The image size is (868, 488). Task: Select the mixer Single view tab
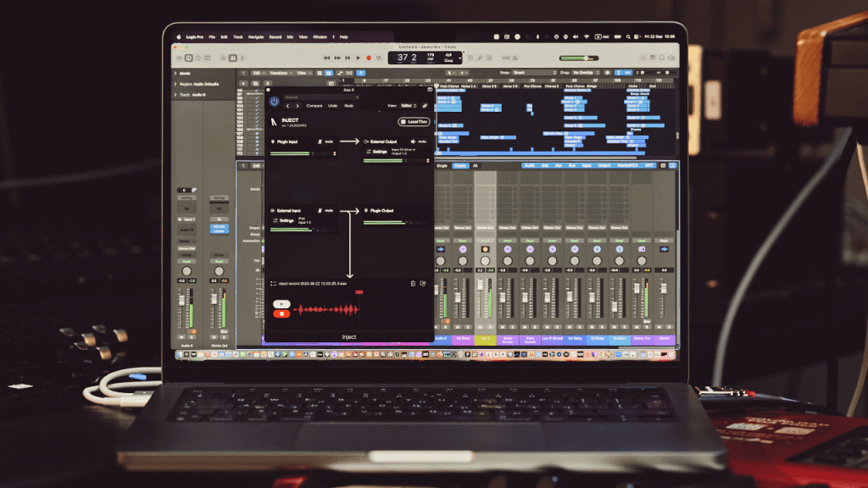click(x=442, y=165)
